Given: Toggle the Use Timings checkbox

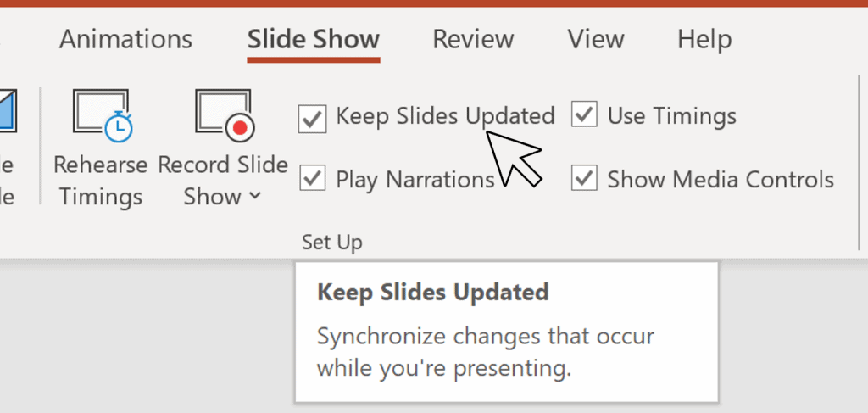Looking at the screenshot, I should pyautogui.click(x=584, y=114).
